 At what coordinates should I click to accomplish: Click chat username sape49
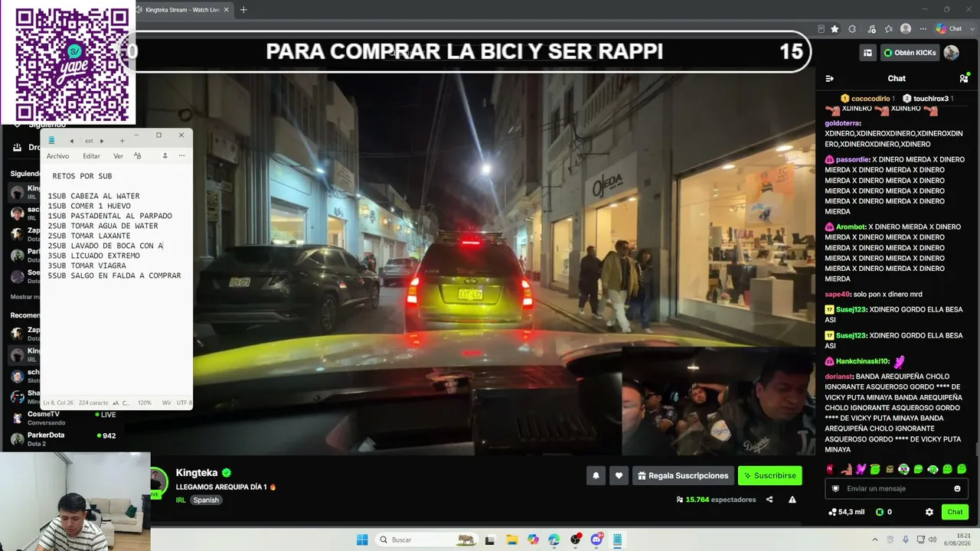pyautogui.click(x=838, y=295)
